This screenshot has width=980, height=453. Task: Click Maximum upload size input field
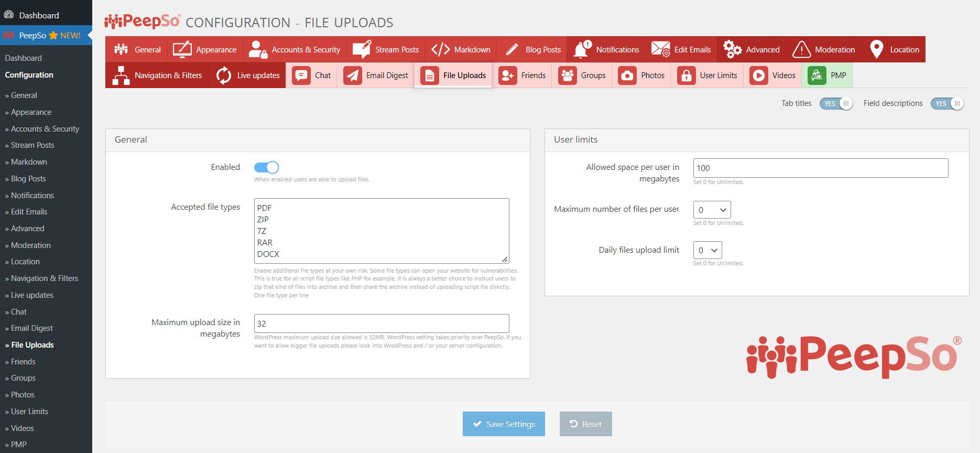point(382,323)
